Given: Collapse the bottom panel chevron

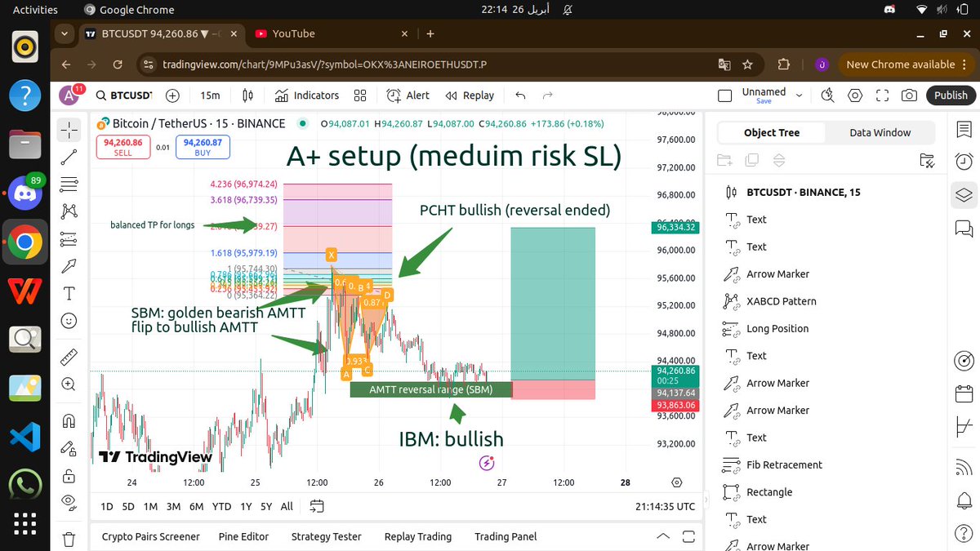Looking at the screenshot, I should pos(661,536).
